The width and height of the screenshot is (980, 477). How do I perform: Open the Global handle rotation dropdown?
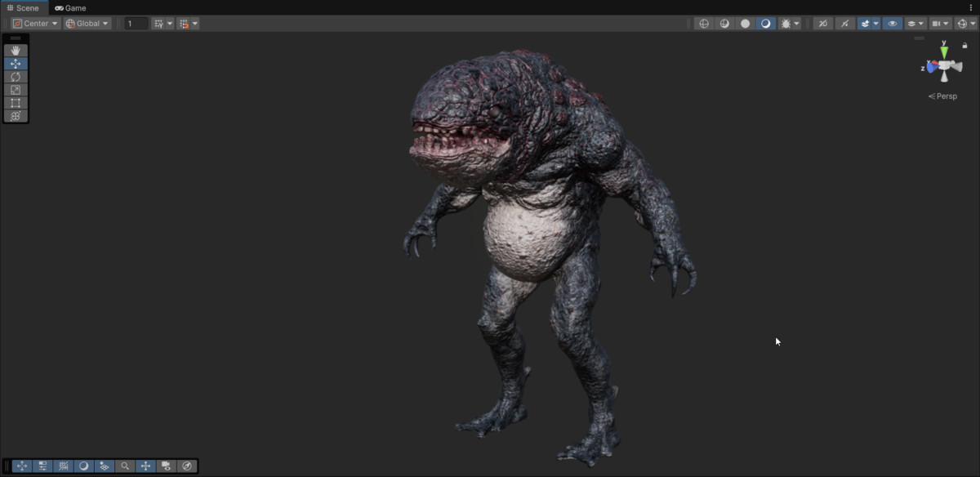pyautogui.click(x=87, y=24)
